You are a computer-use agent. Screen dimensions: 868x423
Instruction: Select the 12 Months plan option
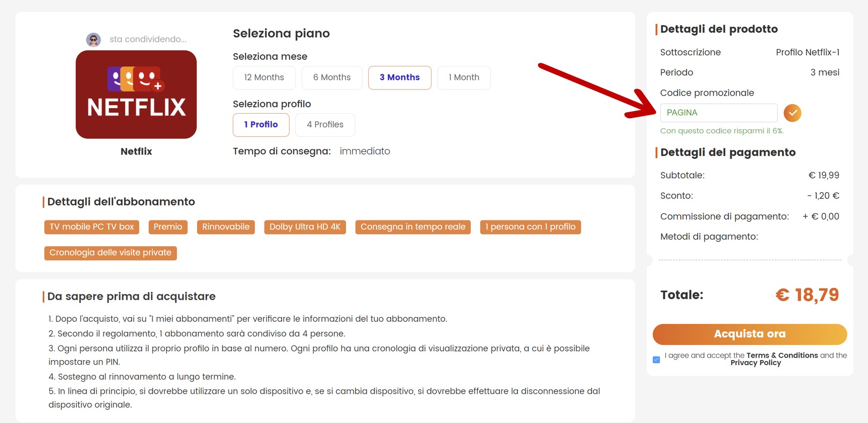coord(264,77)
